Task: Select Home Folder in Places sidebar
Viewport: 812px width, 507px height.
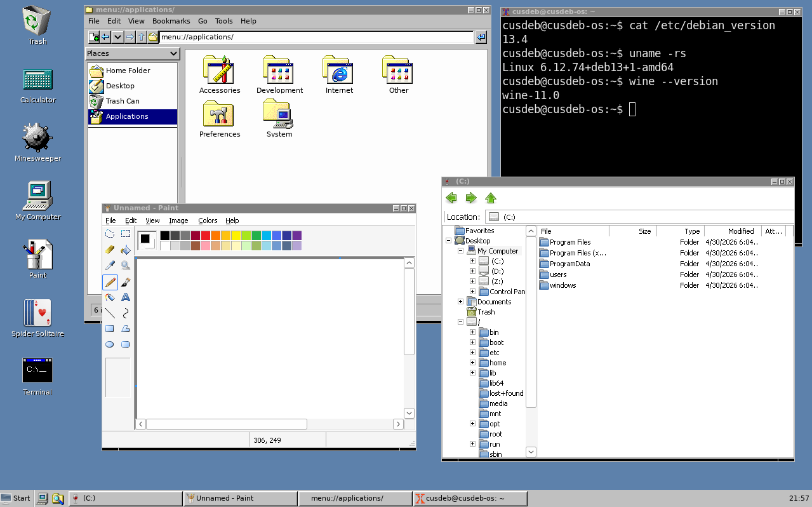Action: coord(132,71)
